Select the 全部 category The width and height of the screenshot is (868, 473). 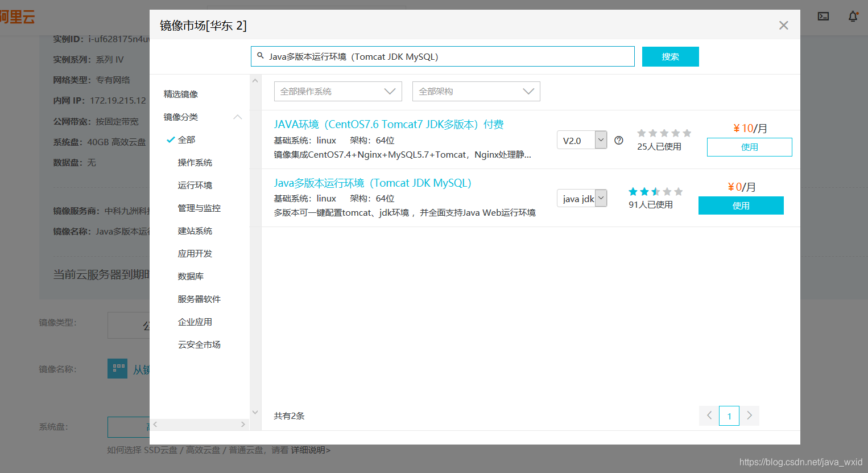pyautogui.click(x=187, y=140)
